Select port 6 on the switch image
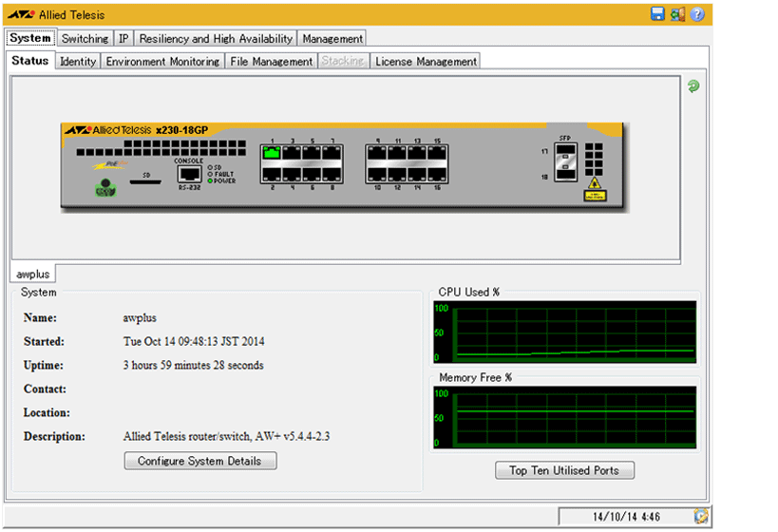The width and height of the screenshot is (778, 532). pyautogui.click(x=311, y=174)
